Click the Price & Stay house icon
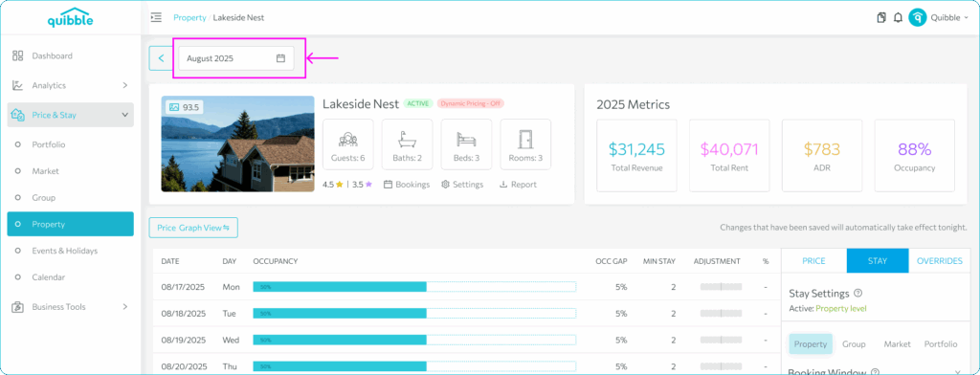The height and width of the screenshot is (375, 980). (x=17, y=115)
